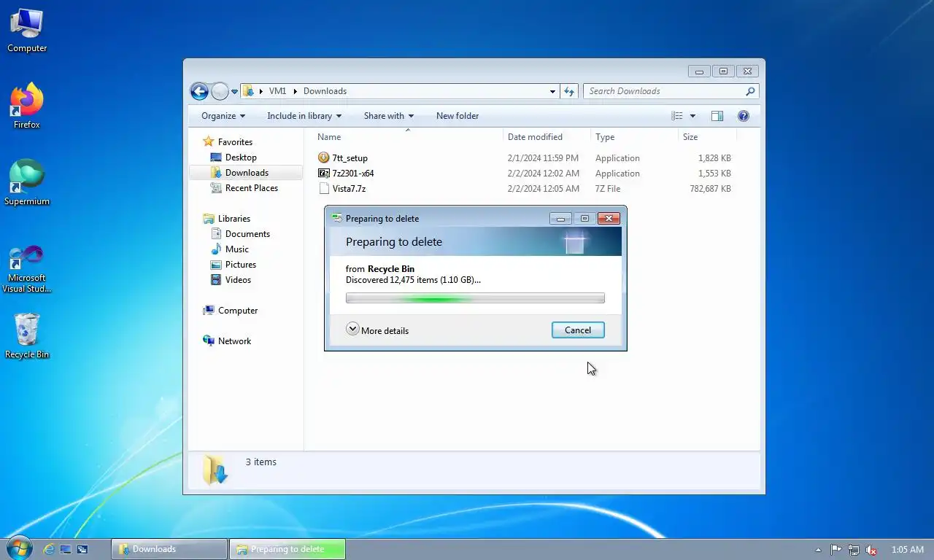The height and width of the screenshot is (560, 934).
Task: Expand arrow after VM1 breadcrumb
Action: point(296,91)
